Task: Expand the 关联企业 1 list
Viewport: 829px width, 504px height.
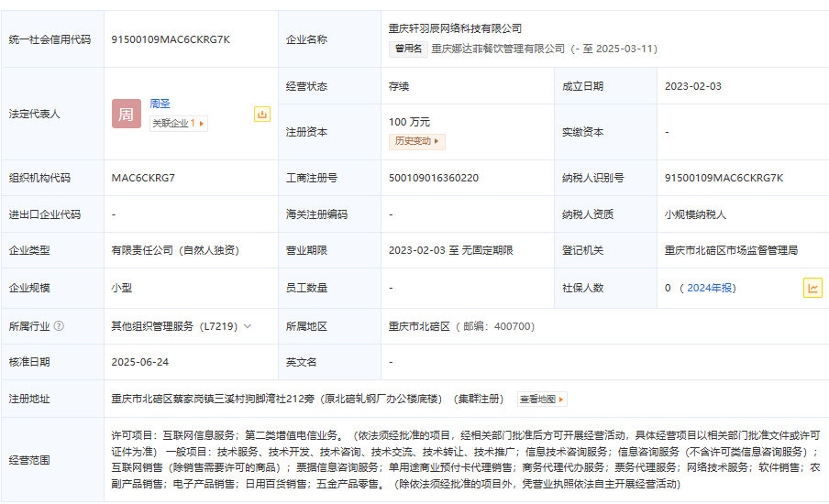Action: point(179,123)
